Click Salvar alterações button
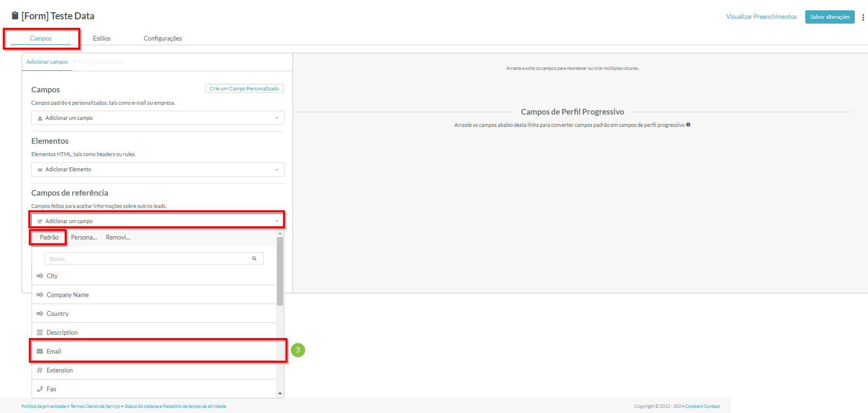This screenshot has width=868, height=413. tap(830, 17)
